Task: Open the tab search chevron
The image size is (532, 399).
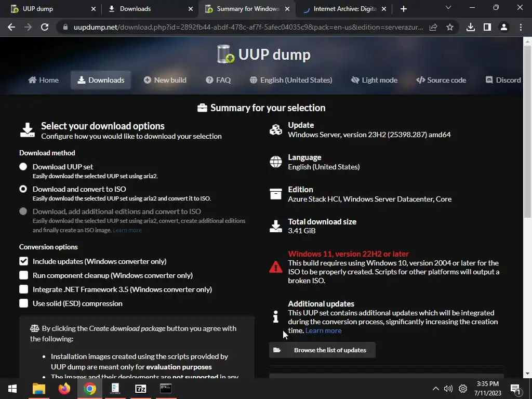Action: tap(448, 7)
